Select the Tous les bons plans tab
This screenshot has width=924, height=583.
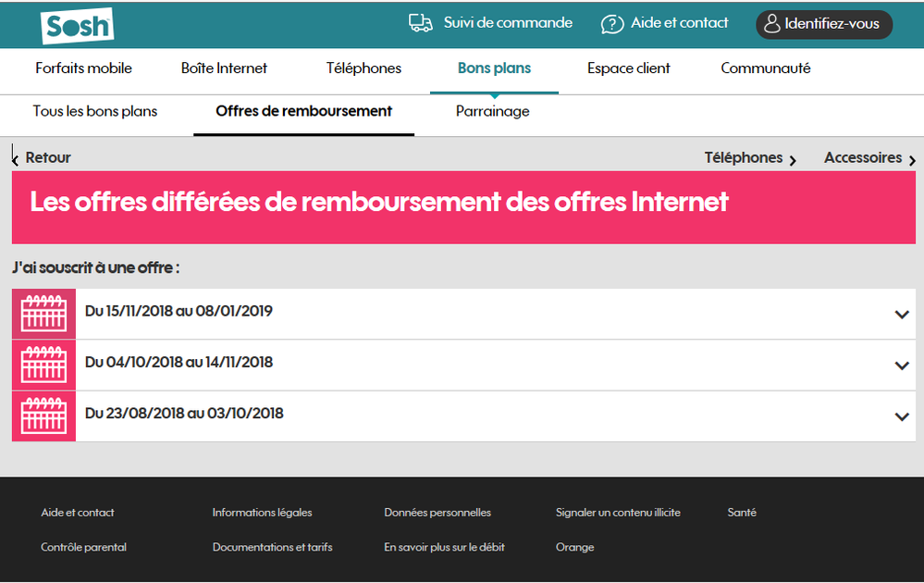pos(95,112)
